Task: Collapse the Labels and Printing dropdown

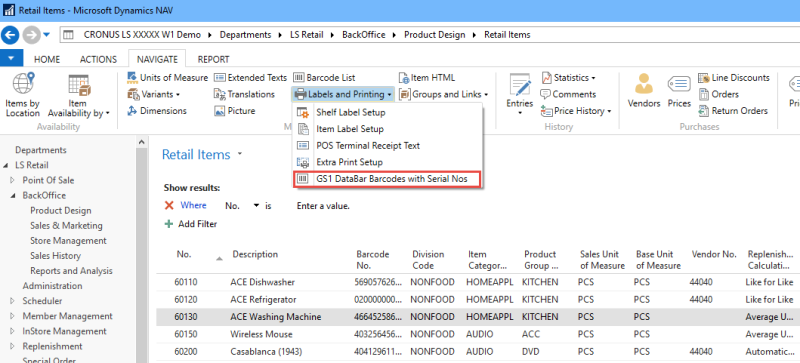Action: (343, 94)
